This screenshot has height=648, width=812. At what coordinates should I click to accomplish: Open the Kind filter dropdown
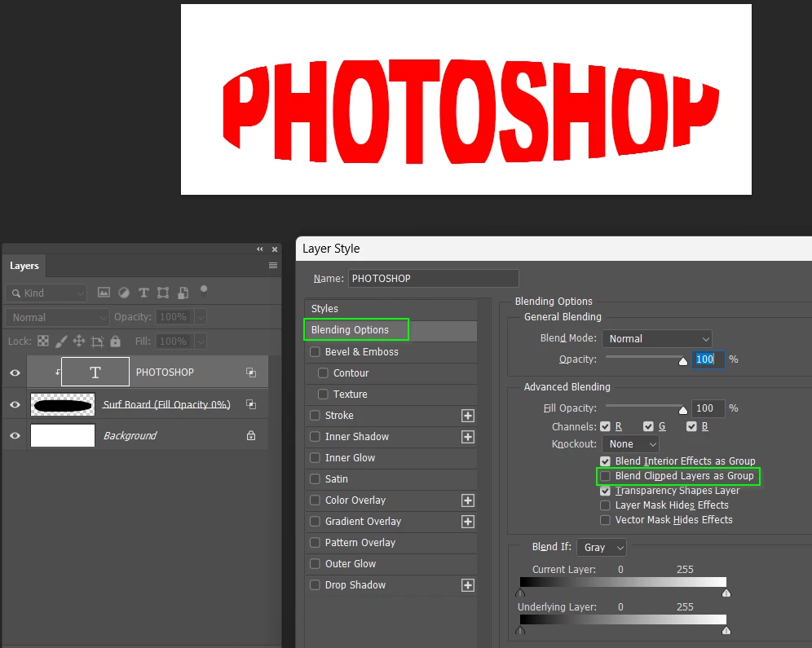tap(46, 293)
